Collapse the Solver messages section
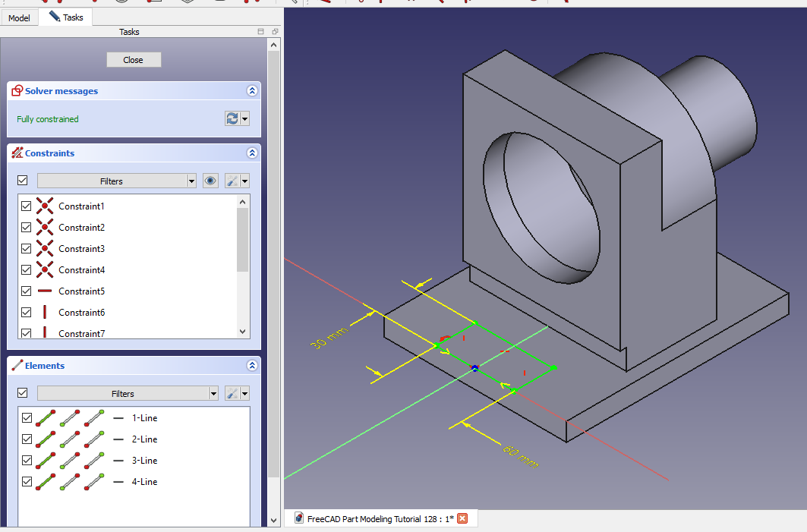Screen dimensions: 807x532 tap(252, 91)
